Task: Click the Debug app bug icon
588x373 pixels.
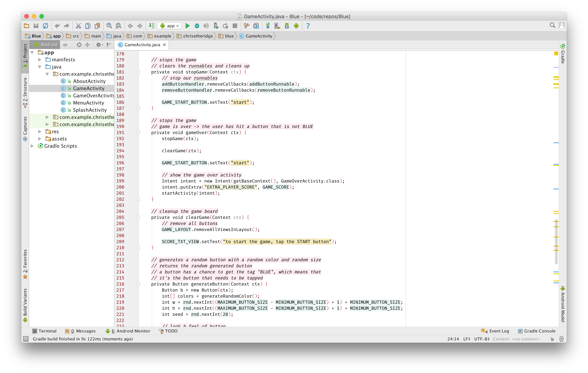Action: (x=197, y=26)
